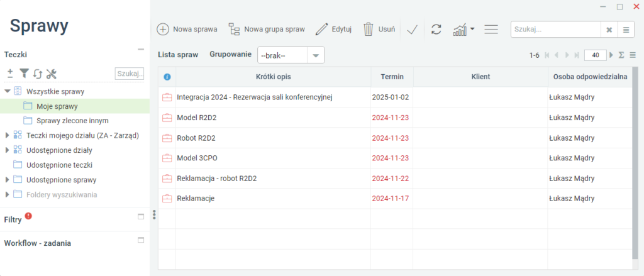Open folder tools wrench icon
Image resolution: width=644 pixels, height=276 pixels.
[x=52, y=74]
